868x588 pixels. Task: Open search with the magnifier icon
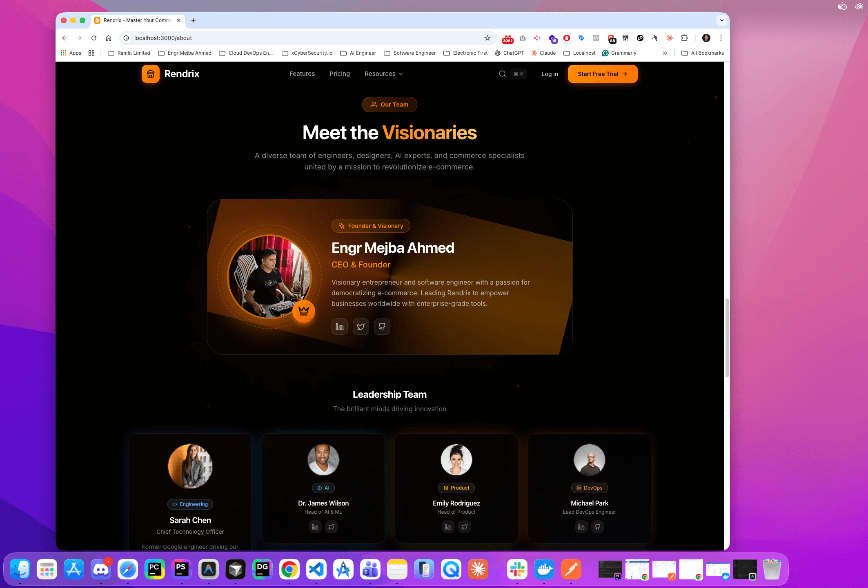pyautogui.click(x=502, y=74)
